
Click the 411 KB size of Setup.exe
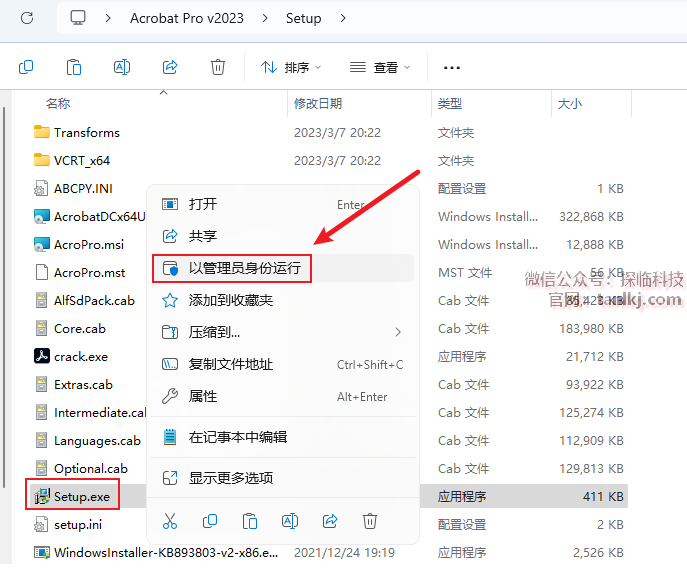tap(603, 496)
